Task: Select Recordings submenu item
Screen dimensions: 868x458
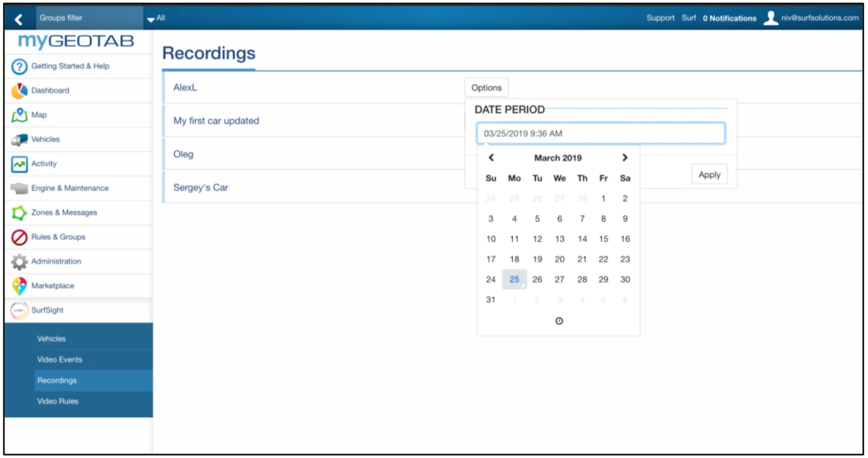Action: 93,381
